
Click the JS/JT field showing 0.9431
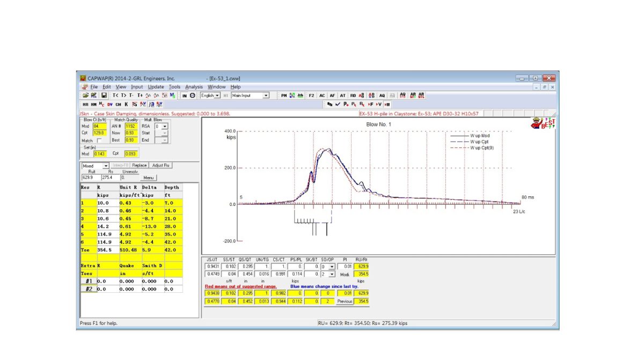213,267
